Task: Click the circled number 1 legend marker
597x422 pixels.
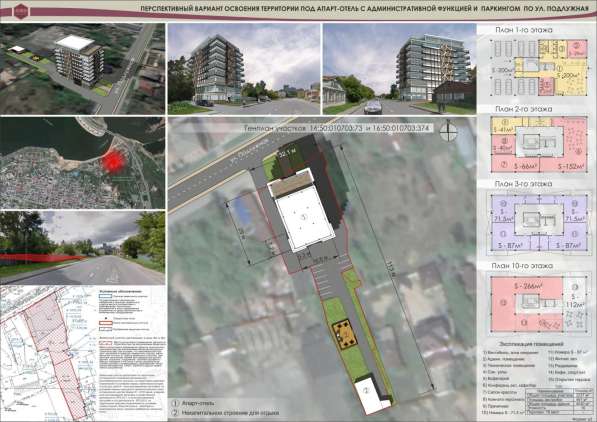Action: tap(175, 403)
